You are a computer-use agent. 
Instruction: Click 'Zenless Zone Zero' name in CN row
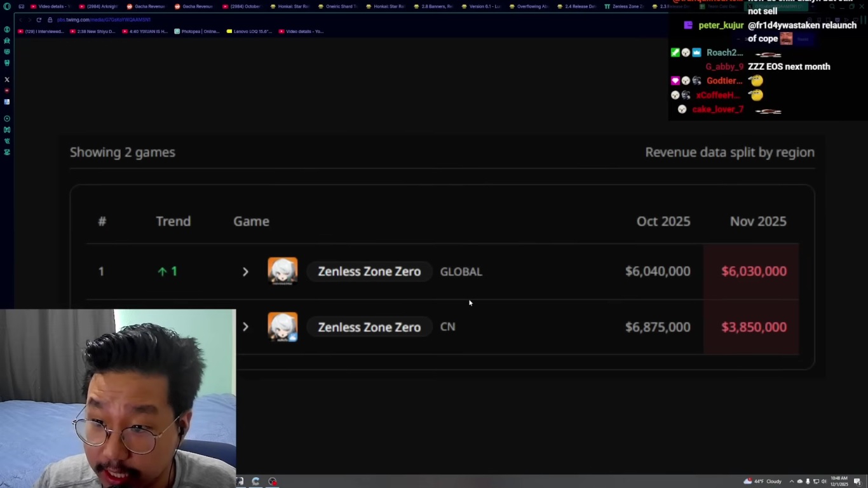(x=369, y=327)
